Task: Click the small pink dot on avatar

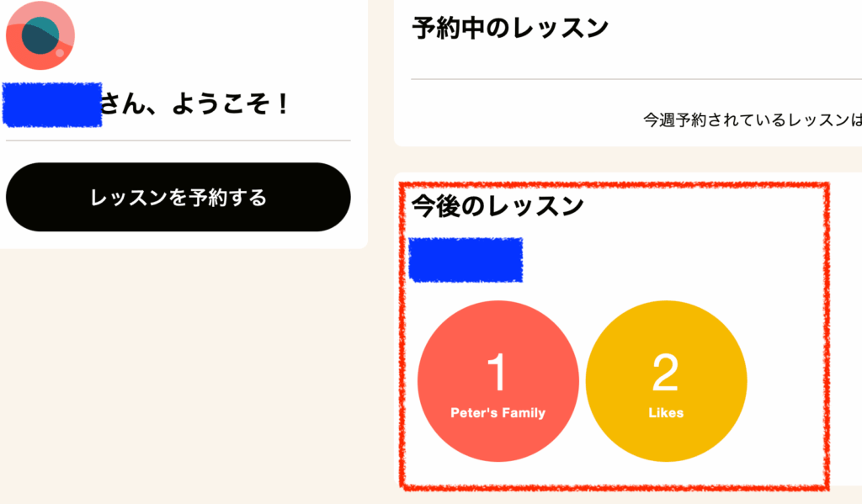Action: pos(60,53)
